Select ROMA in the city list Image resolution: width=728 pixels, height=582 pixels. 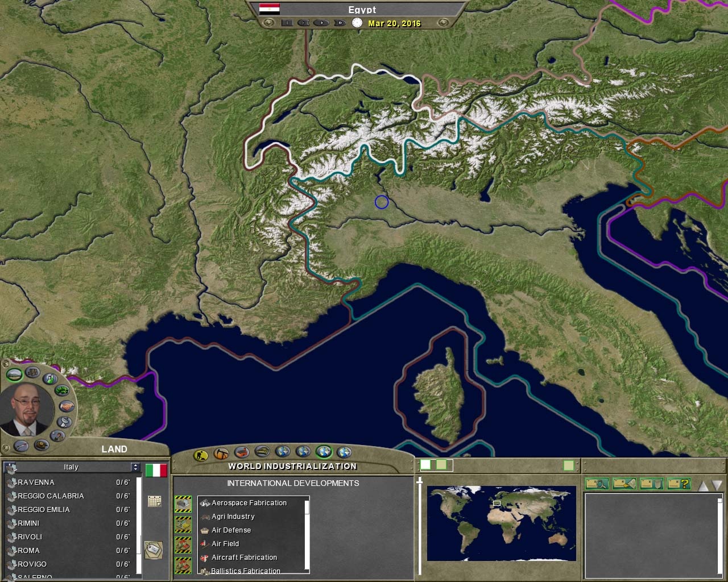[28, 550]
